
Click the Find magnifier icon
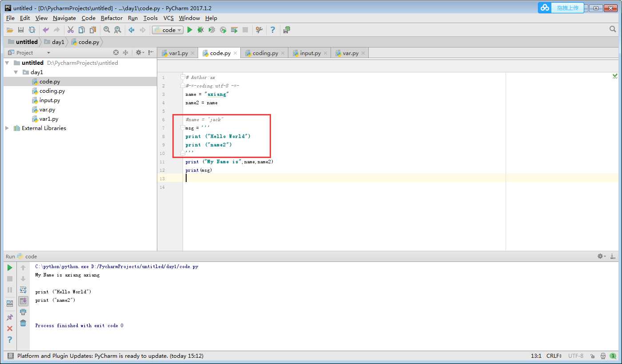107,30
